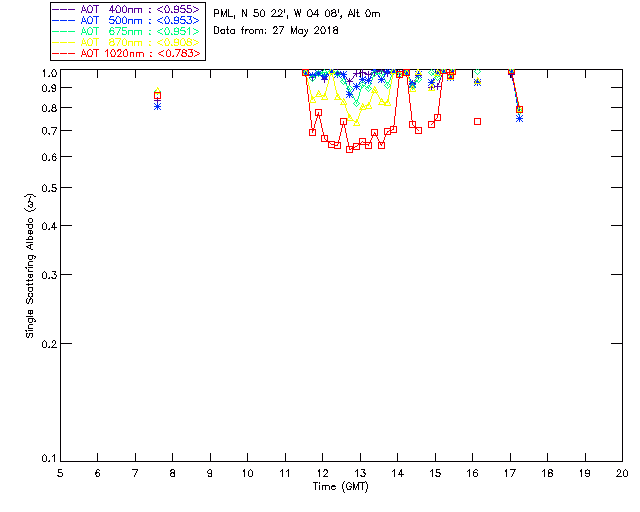Click x-axis tick label '15'
This screenshot has width=640, height=512.
435,473
